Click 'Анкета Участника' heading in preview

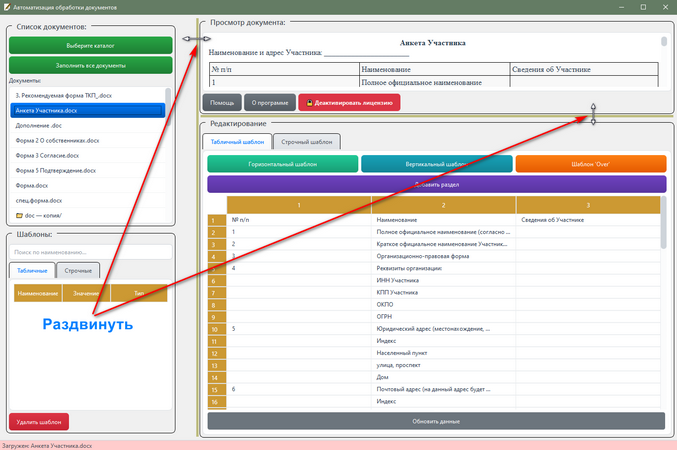[x=433, y=43]
